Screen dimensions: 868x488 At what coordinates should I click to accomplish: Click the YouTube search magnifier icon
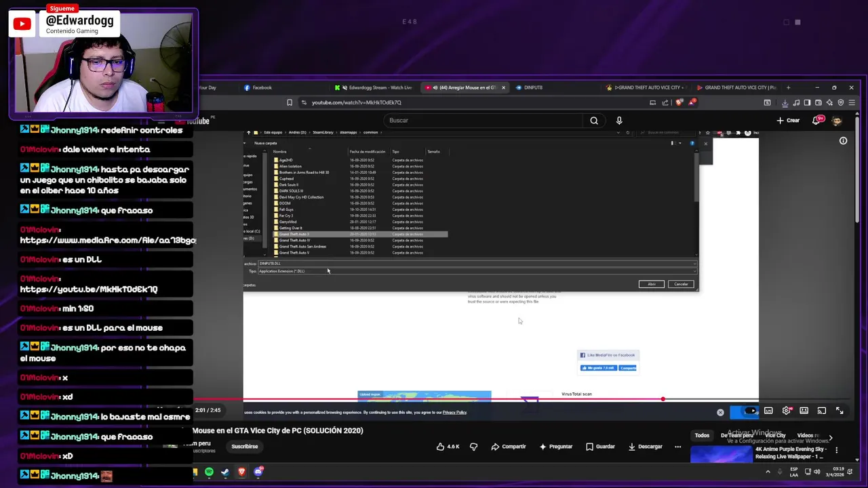click(x=594, y=121)
